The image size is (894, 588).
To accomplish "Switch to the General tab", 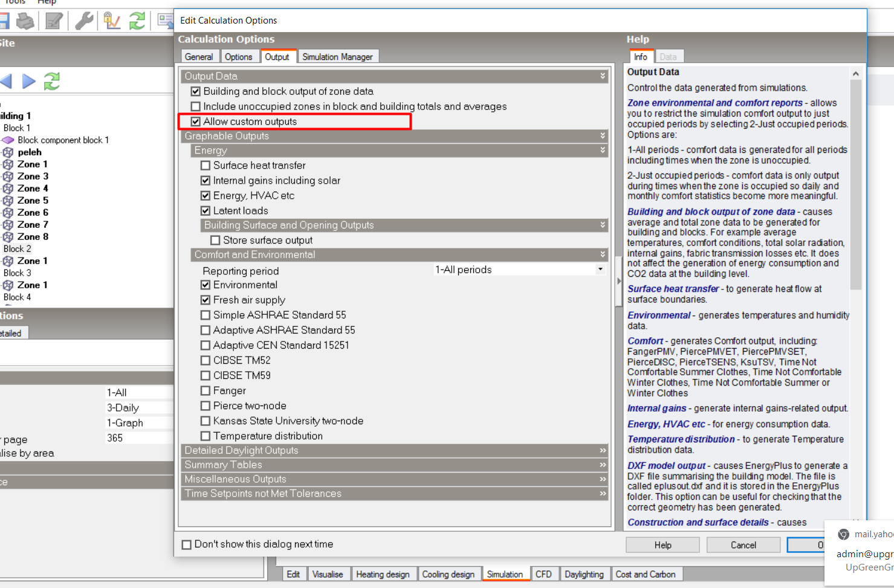I will (x=199, y=57).
